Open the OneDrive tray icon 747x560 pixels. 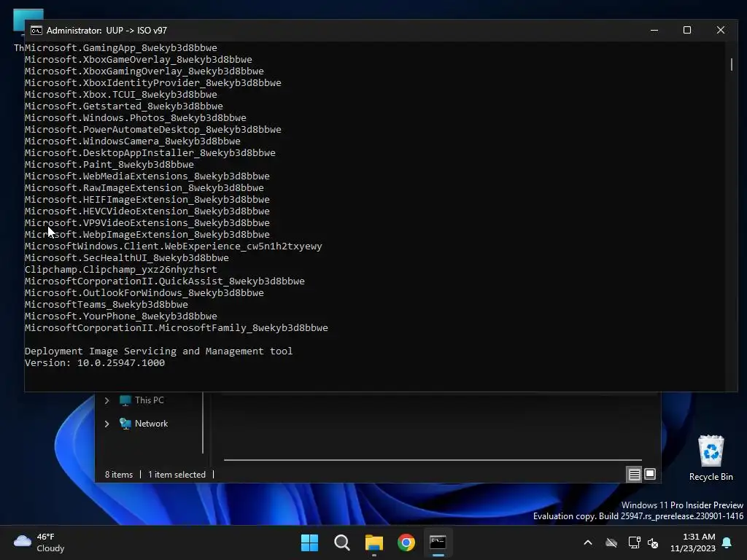[611, 542]
